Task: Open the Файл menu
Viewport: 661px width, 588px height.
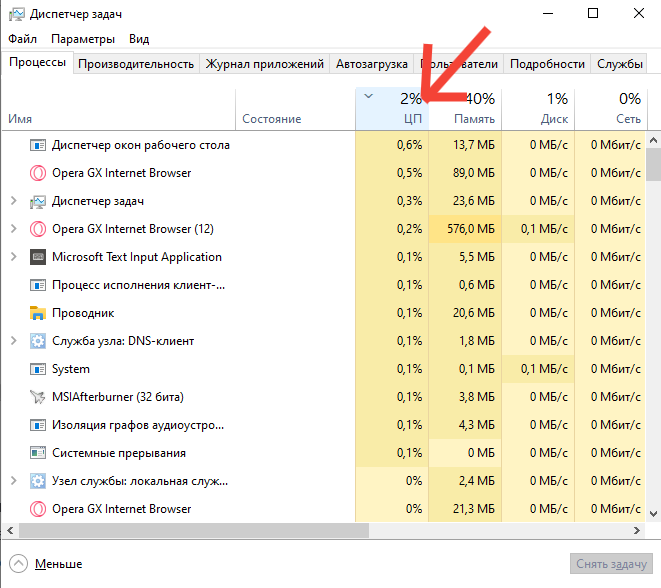Action: [x=22, y=39]
